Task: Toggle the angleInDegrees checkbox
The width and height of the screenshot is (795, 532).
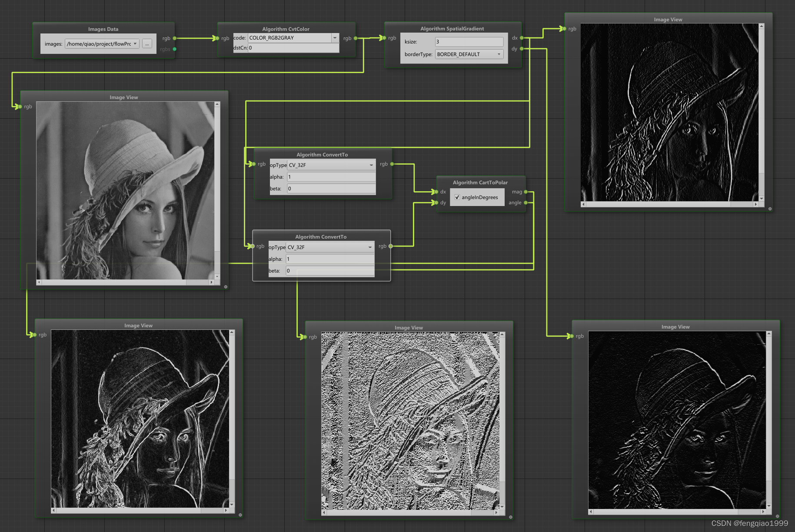Action: 457,197
